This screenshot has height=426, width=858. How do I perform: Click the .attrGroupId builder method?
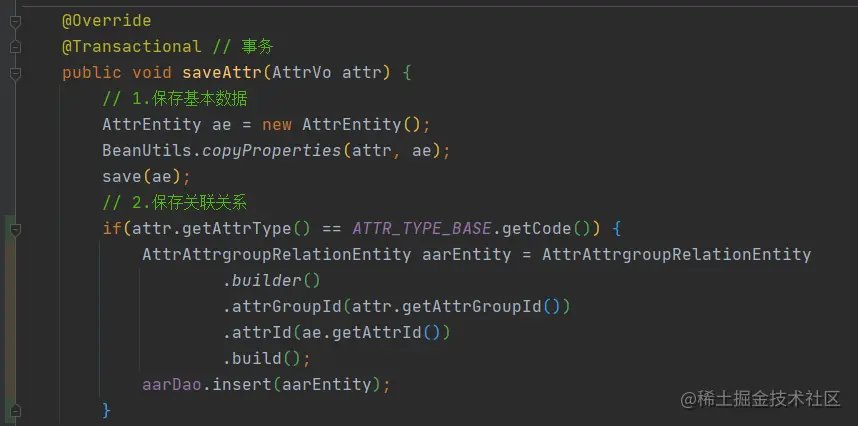(282, 307)
